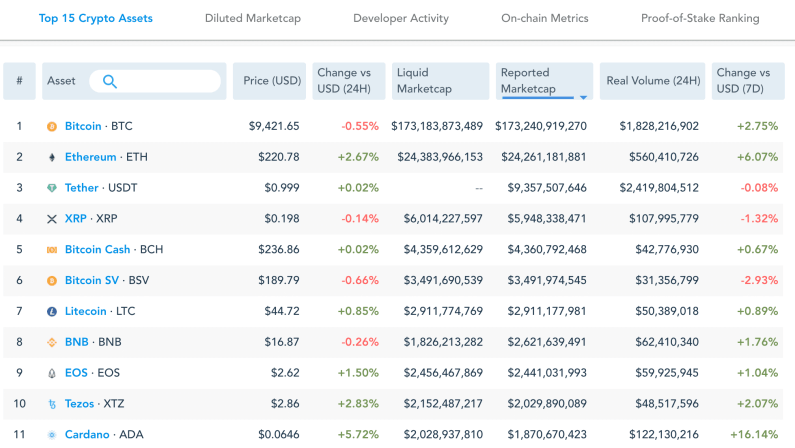This screenshot has width=795, height=448.
Task: Open the EOS asset link
Action: 76,373
